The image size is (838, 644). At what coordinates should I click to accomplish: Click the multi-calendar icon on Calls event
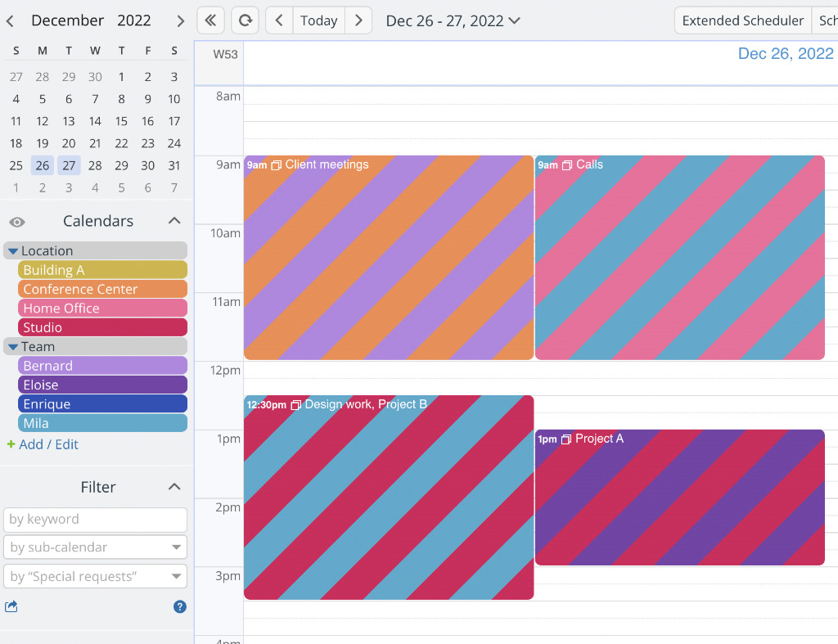[567, 165]
